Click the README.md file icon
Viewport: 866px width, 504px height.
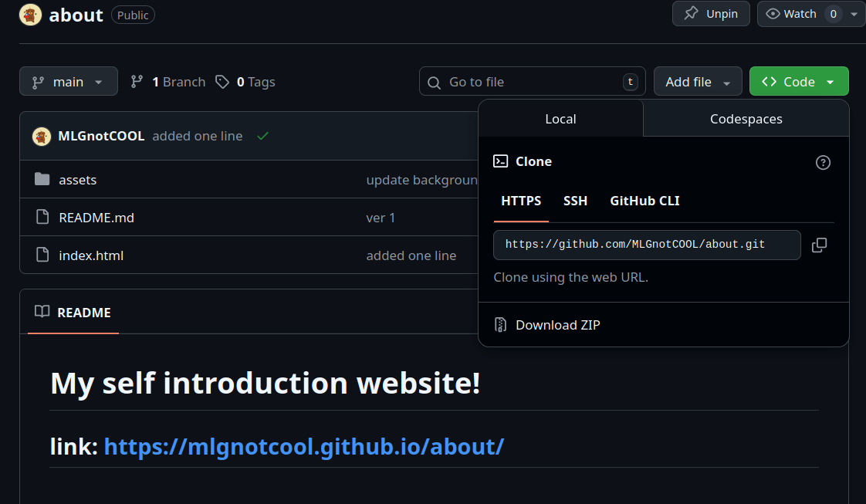click(x=42, y=217)
